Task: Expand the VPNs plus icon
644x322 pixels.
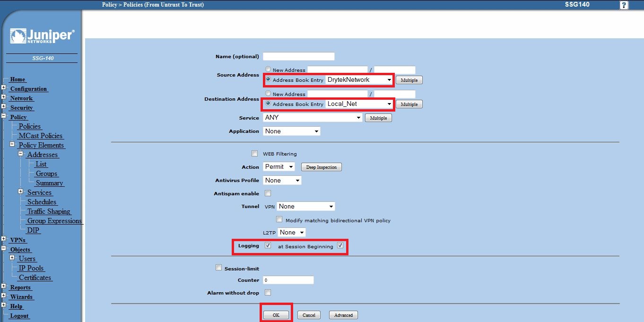Action: tap(3, 239)
